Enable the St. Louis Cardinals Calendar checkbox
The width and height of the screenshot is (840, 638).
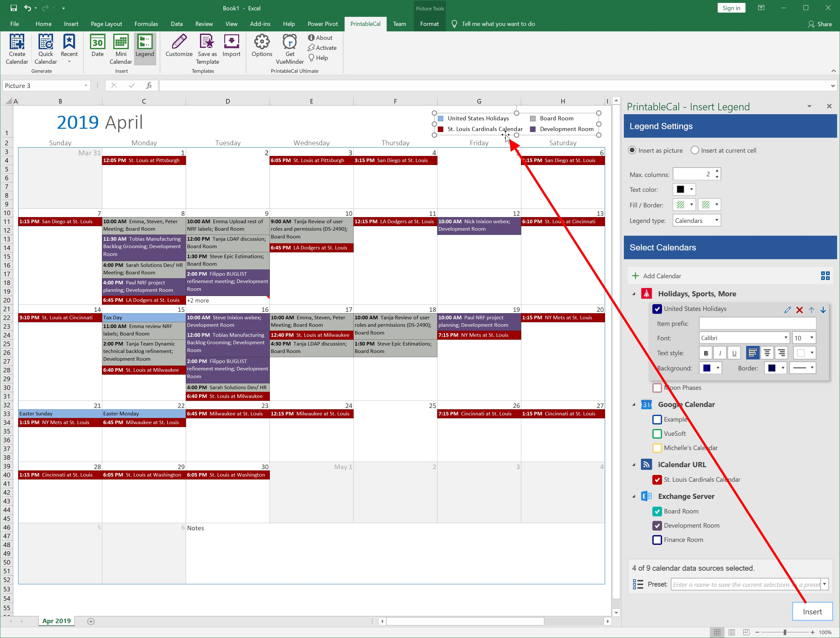(x=658, y=479)
